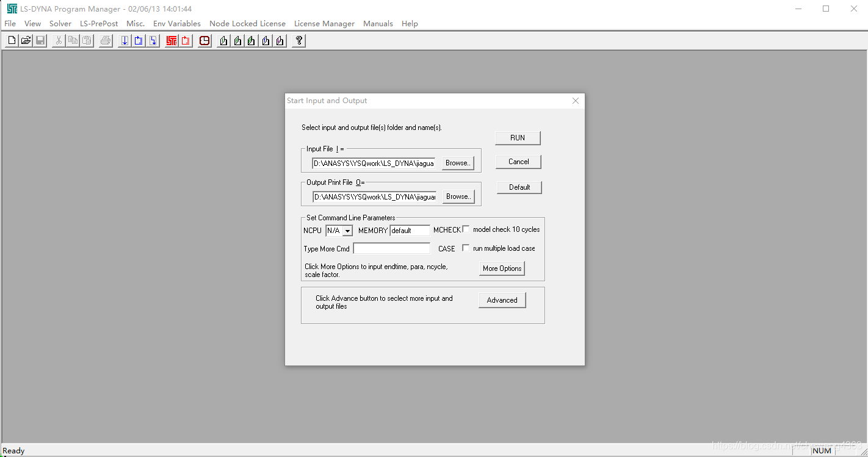868x457 pixels.
Task: Minimize the LS-DYNA Program Manager window
Action: point(798,9)
